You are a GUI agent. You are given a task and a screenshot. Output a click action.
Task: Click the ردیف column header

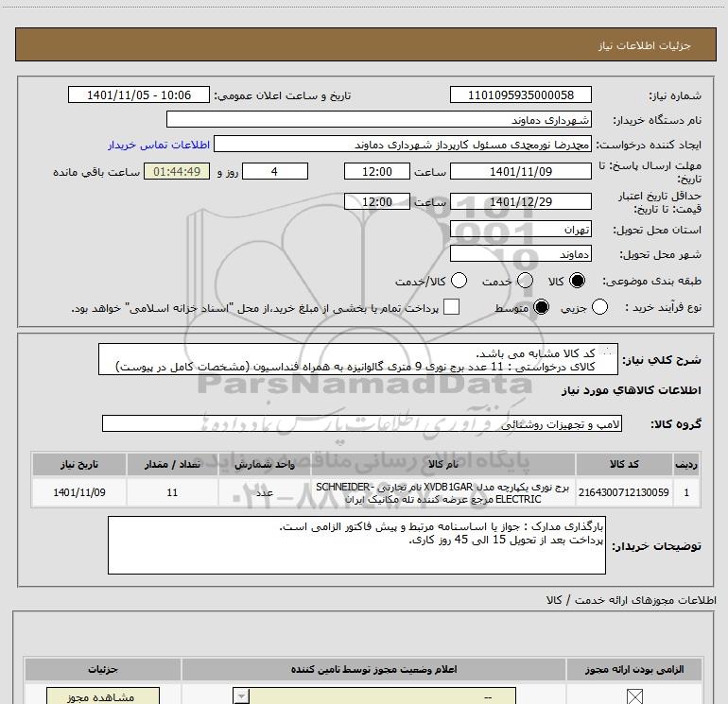pos(686,464)
